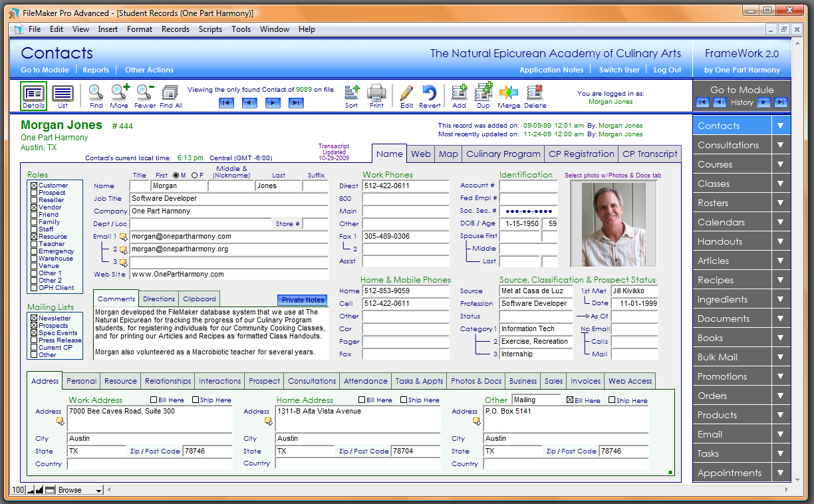Click the status bar zoom-out mountain icon
This screenshot has width=814, height=504.
point(29,490)
